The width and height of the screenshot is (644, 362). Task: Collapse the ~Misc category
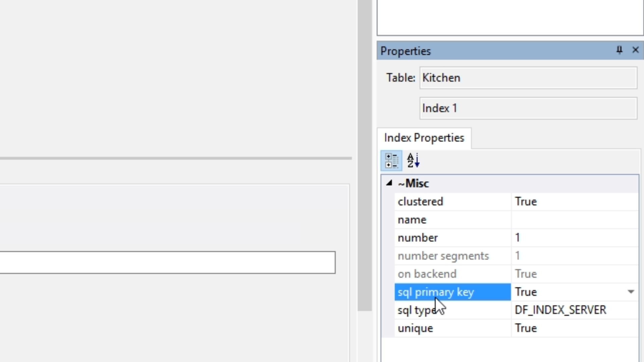[389, 183]
